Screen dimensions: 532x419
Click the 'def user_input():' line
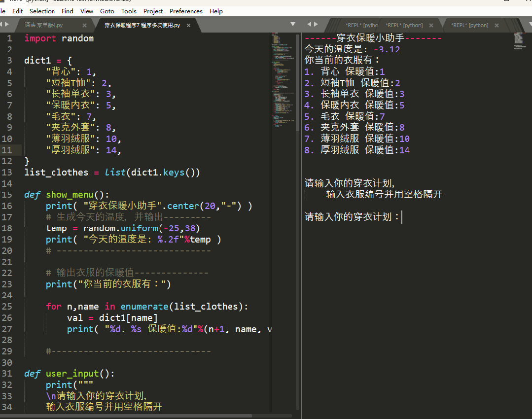[70, 374]
